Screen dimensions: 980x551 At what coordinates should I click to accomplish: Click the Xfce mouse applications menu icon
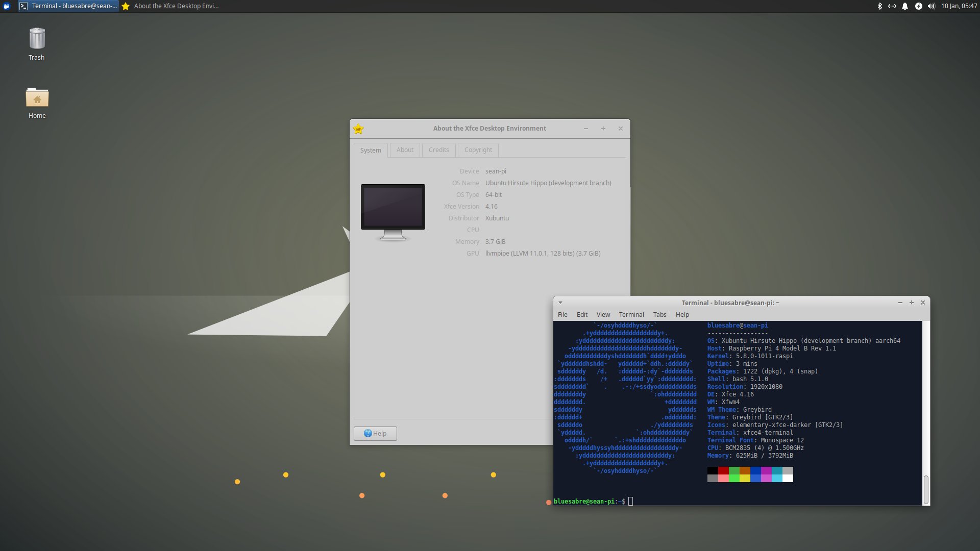pos(7,6)
